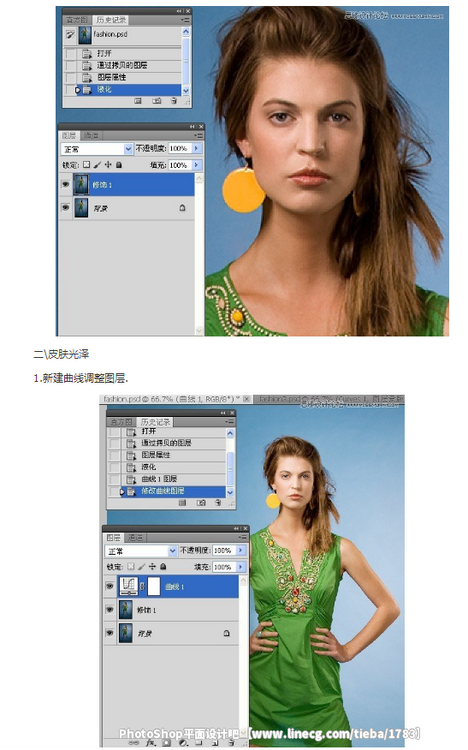
Task: Toggle the empty box beside the 曲线 1 图层 history state
Action: coord(114,479)
